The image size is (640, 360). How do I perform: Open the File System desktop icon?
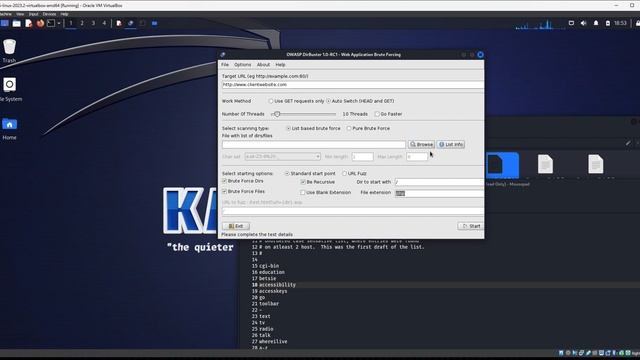tap(10, 89)
